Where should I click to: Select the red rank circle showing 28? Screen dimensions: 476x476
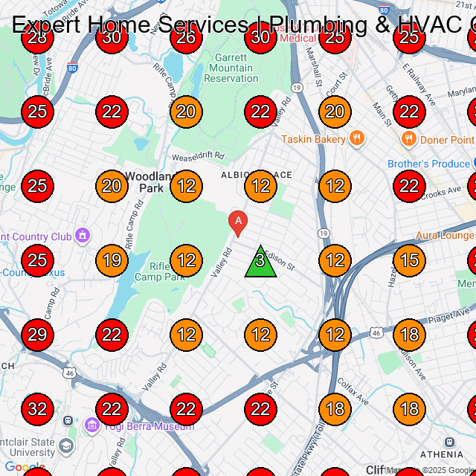(37, 37)
